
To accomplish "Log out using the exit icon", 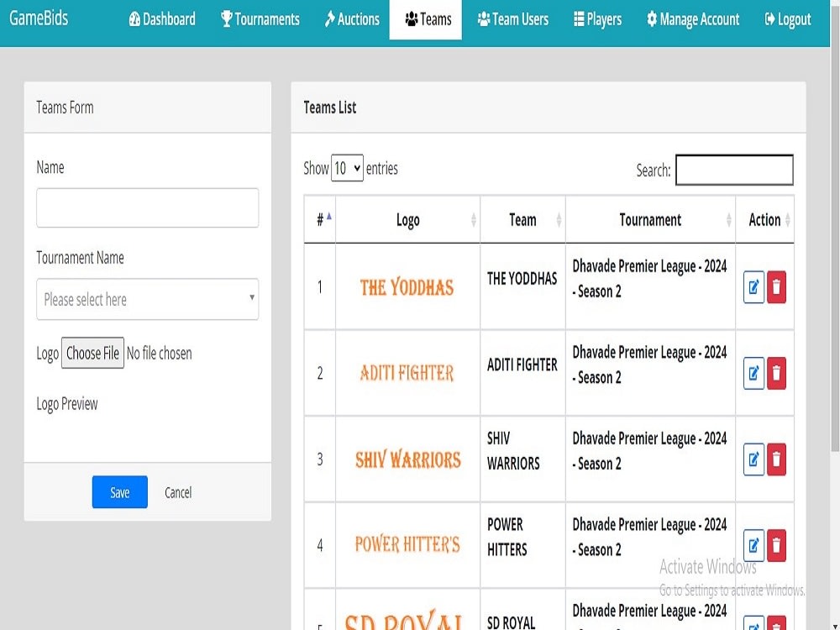I will pyautogui.click(x=770, y=19).
